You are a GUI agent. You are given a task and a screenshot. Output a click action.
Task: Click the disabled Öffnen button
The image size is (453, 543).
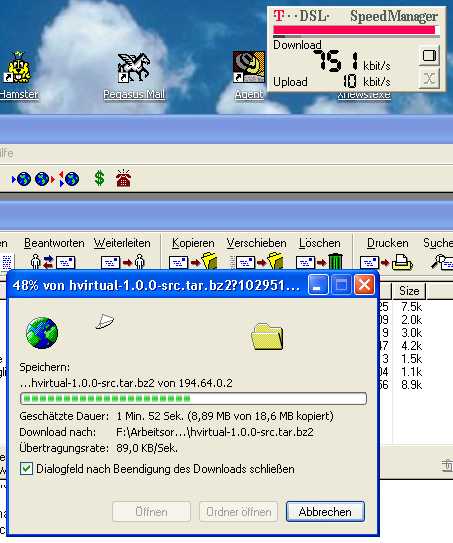151,511
